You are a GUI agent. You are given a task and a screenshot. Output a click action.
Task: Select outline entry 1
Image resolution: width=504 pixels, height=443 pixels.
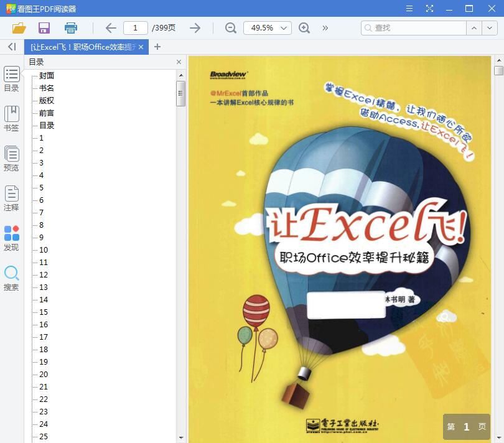click(x=41, y=138)
